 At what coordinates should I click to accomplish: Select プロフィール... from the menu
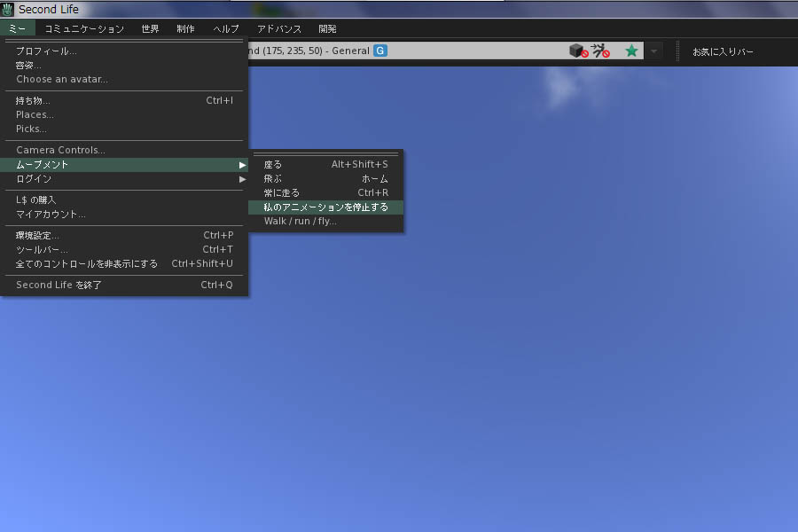pyautogui.click(x=124, y=51)
